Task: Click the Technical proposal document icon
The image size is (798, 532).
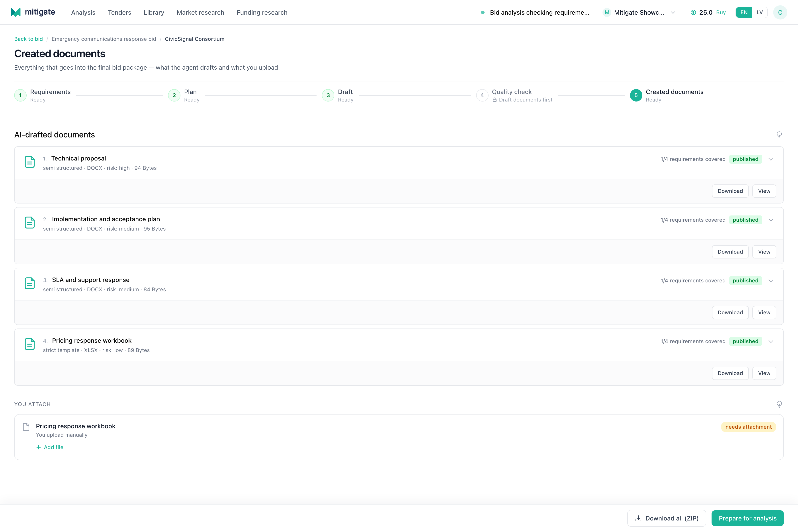Action: (x=30, y=162)
